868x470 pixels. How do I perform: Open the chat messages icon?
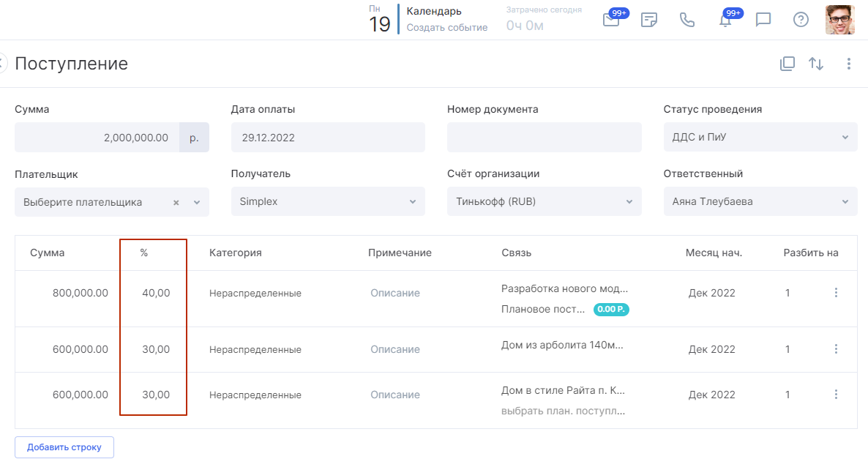(763, 20)
